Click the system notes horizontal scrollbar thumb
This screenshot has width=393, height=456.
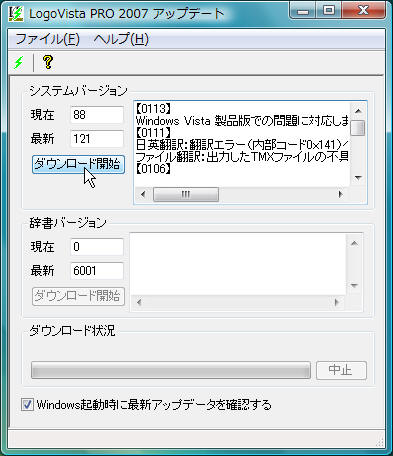186,194
